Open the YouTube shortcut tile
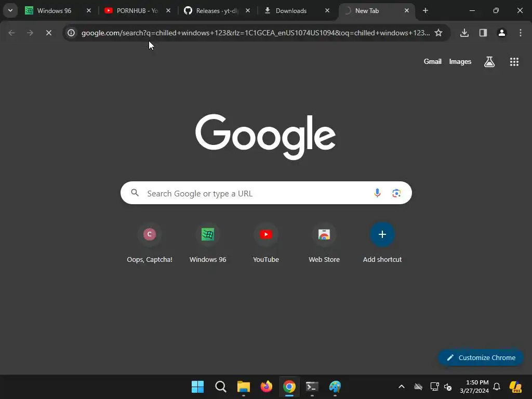 [x=266, y=243]
